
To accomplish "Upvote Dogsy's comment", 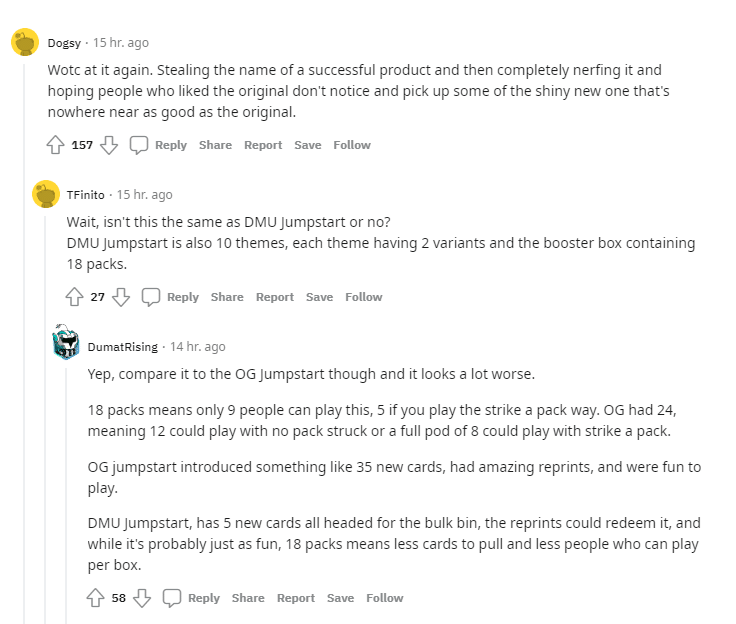I will coord(56,145).
